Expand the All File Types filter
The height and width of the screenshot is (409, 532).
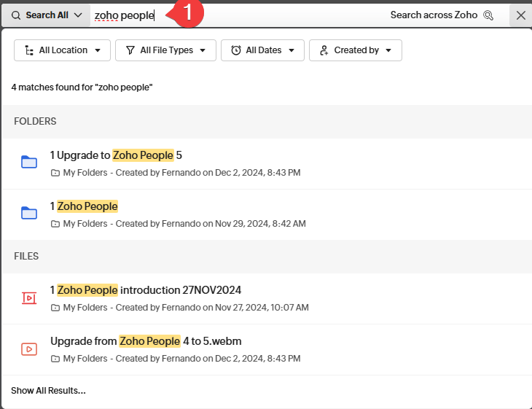(165, 50)
